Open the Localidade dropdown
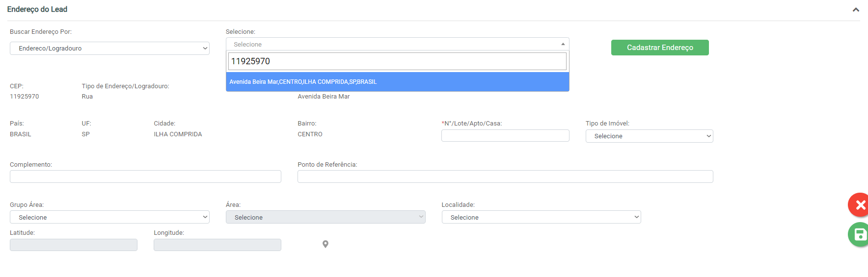868x277 pixels. point(541,217)
